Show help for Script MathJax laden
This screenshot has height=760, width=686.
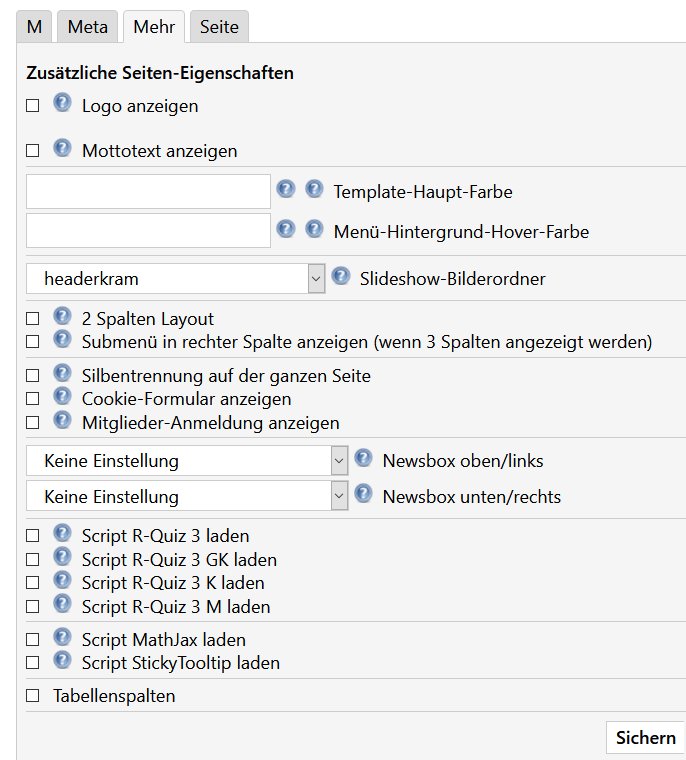[62, 637]
